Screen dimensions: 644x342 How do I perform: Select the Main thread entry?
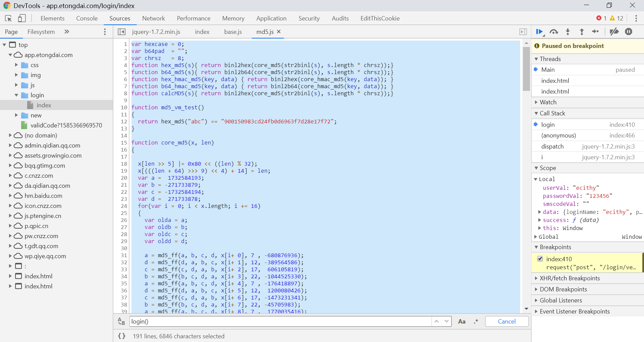pos(588,69)
